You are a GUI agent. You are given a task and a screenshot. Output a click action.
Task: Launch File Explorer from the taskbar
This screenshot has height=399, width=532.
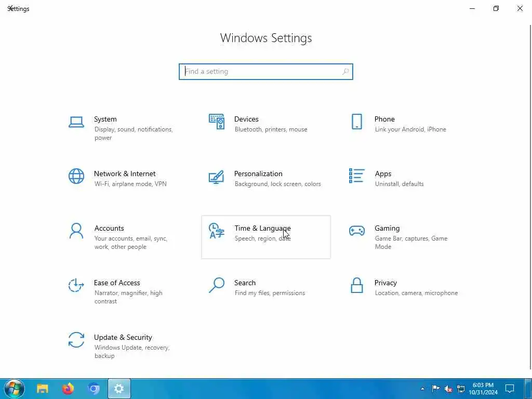[x=43, y=389]
